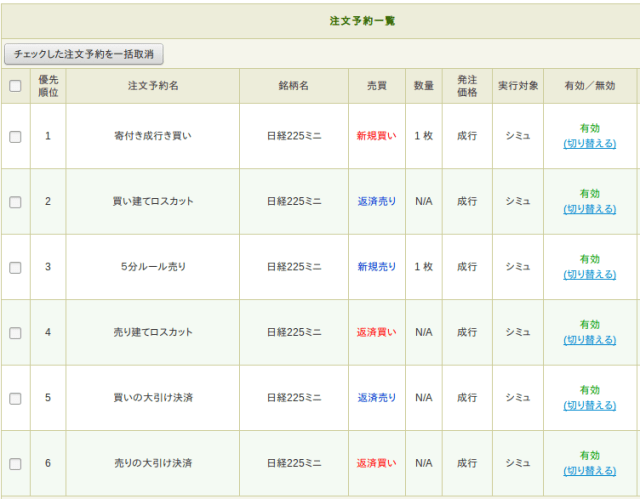This screenshot has width=640, height=499.
Task: Click 切り替える link for 買い建てロスカット
Action: point(589,209)
